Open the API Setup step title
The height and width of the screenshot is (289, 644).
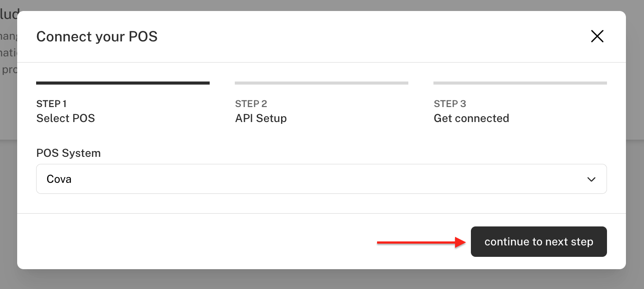click(261, 118)
